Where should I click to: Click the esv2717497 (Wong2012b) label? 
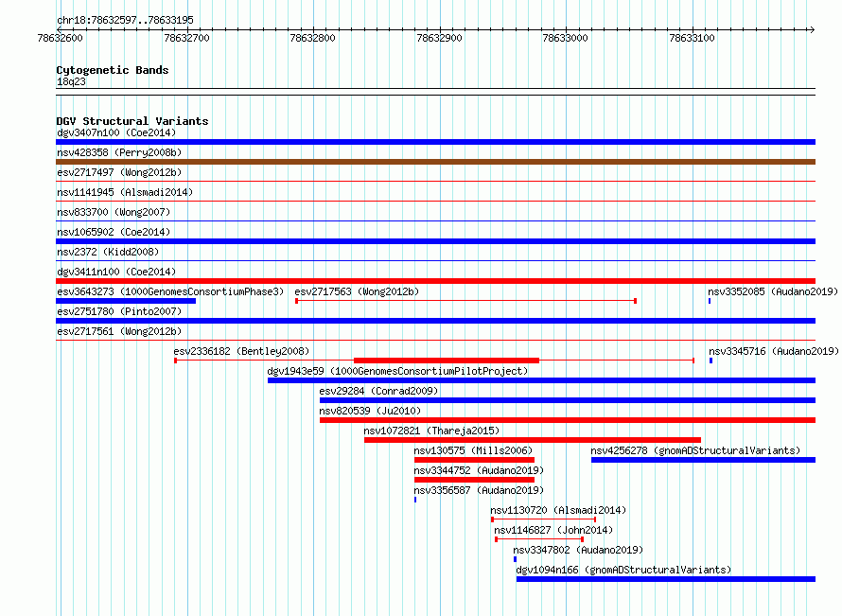[x=119, y=172]
